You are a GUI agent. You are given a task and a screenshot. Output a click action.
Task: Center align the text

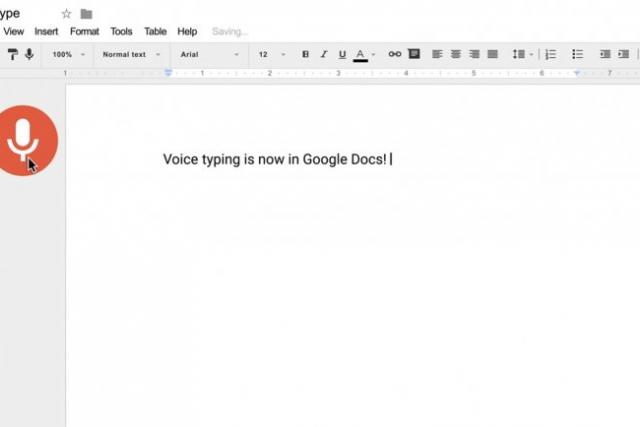coord(456,54)
